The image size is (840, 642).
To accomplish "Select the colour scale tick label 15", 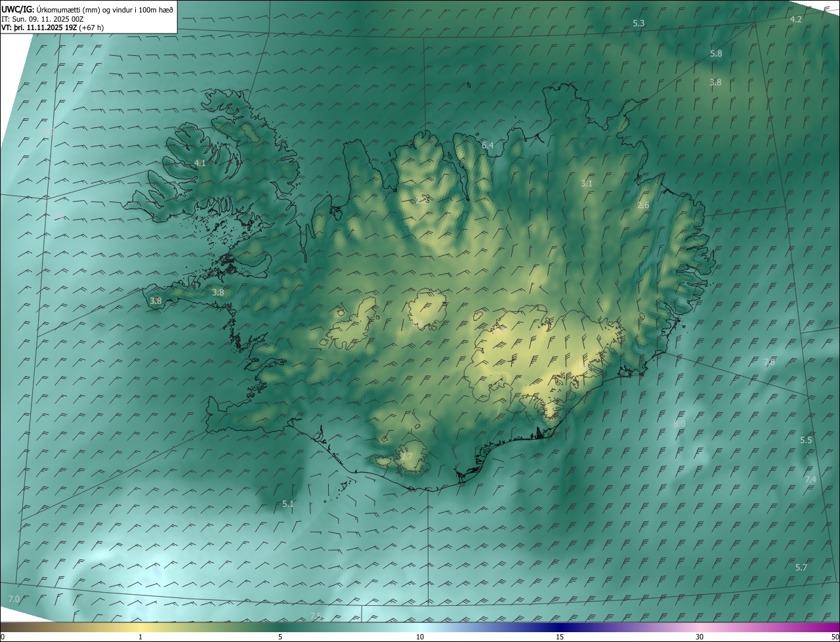I will (x=560, y=637).
